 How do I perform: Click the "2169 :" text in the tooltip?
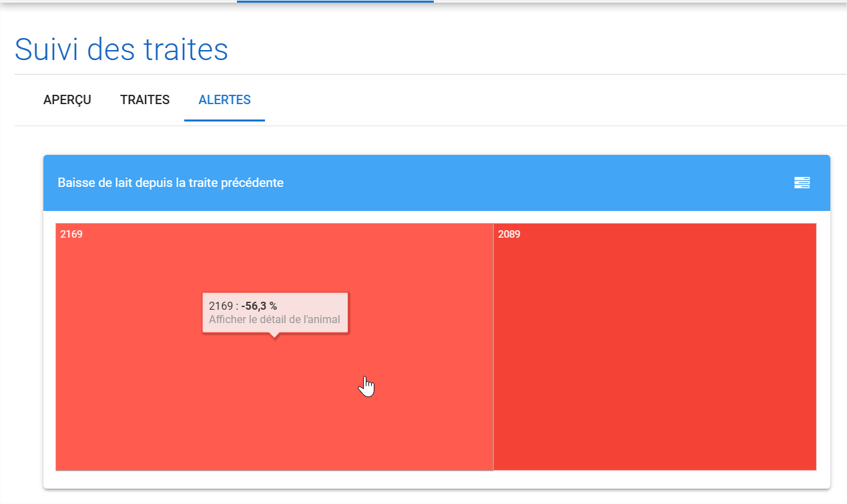224,306
